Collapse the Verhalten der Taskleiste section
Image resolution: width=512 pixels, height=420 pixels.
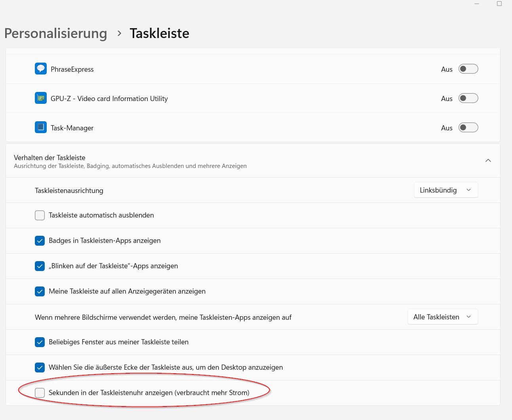(x=488, y=160)
